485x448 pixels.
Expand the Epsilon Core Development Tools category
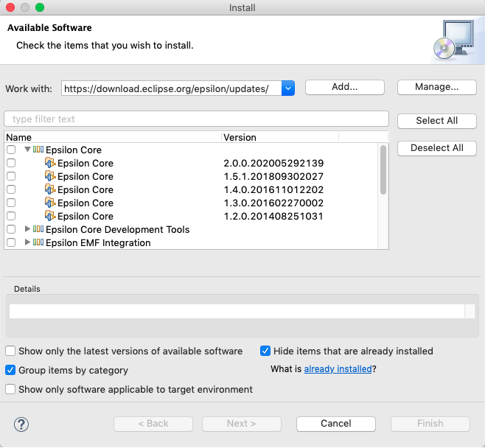pos(28,229)
